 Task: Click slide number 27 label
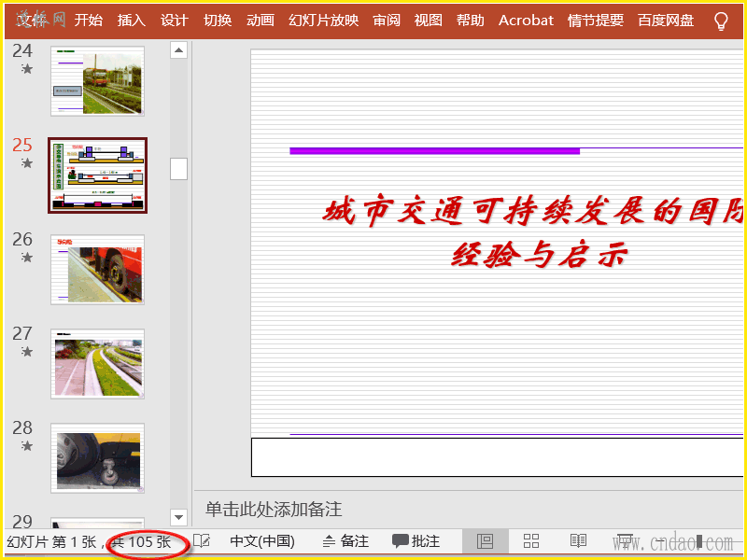22,334
